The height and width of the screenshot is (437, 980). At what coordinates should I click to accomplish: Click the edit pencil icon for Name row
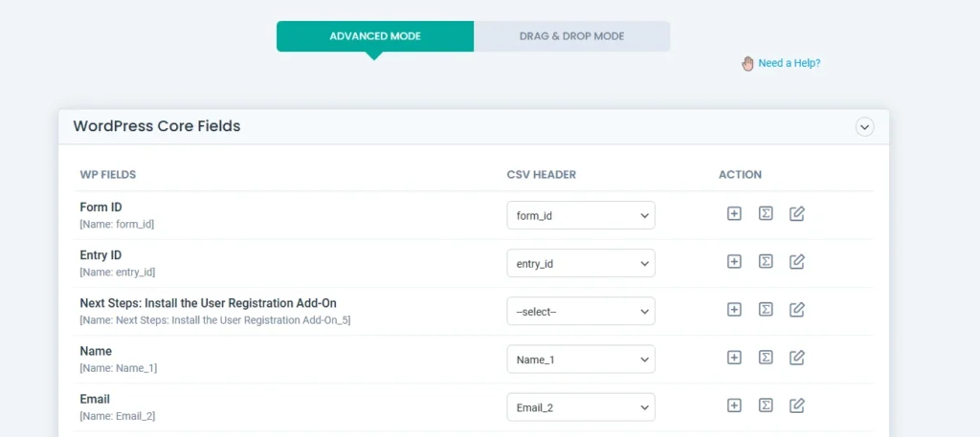tap(796, 358)
